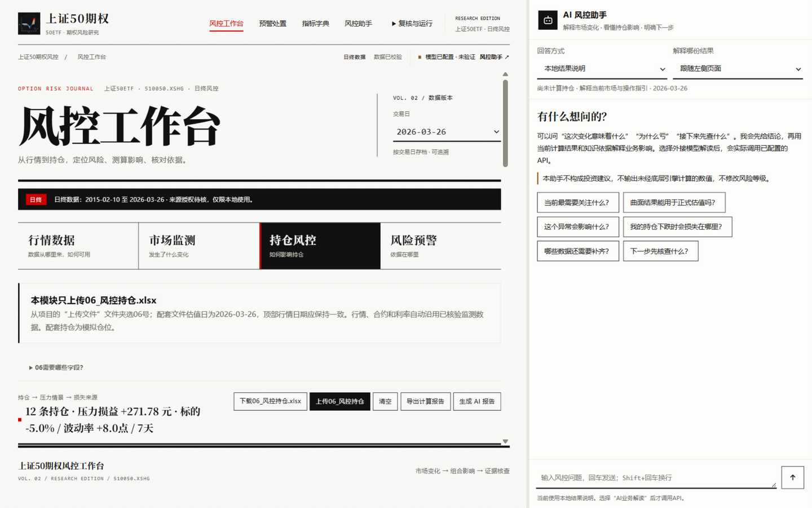812x508 pixels.
Task: Click the AI 风控助手 robot icon
Action: coord(548,20)
